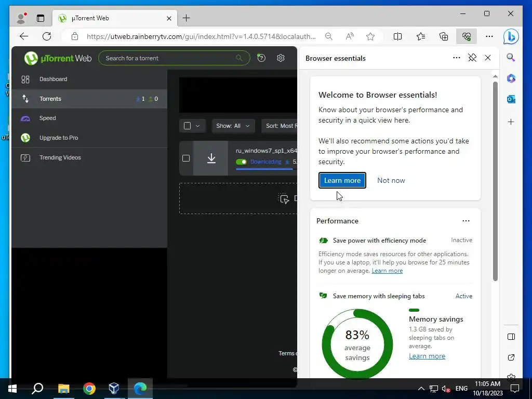532x399 pixels.
Task: Open Collections icon
Action: coord(444,36)
